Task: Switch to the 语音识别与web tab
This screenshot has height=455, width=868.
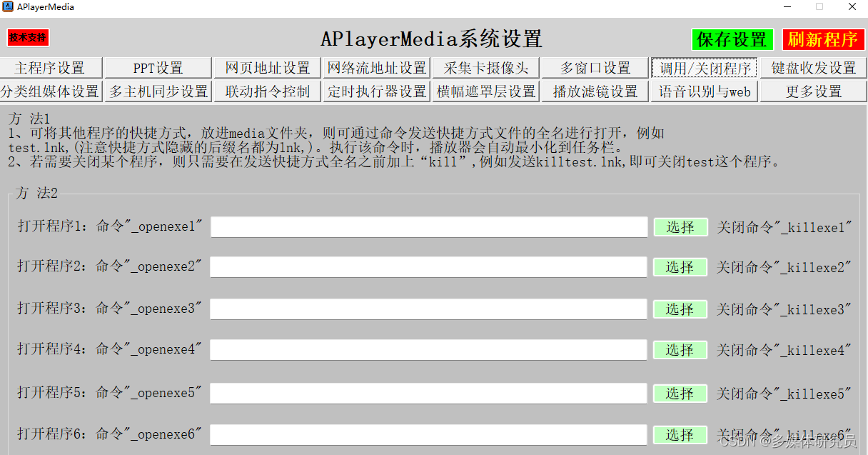Action: point(704,91)
